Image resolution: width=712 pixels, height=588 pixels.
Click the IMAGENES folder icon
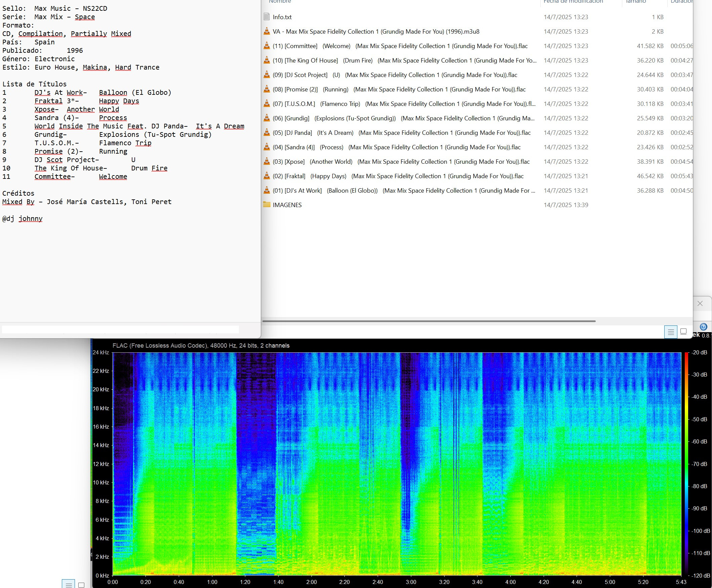point(267,205)
